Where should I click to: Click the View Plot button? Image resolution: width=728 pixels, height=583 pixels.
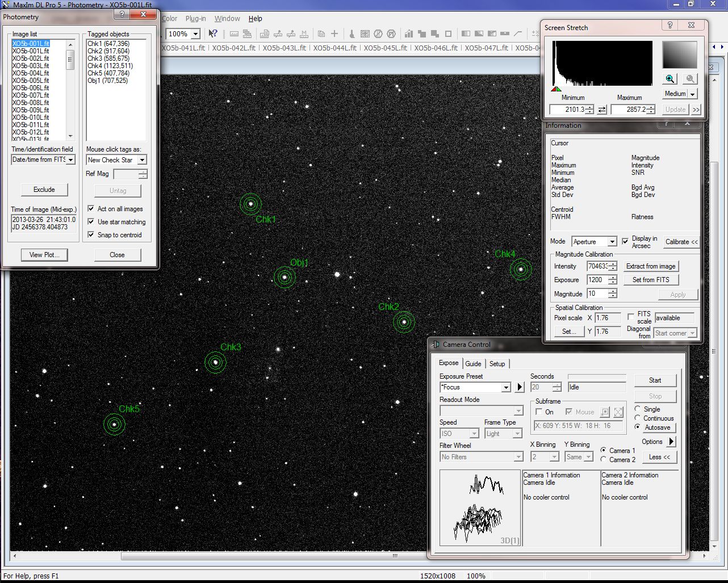[x=44, y=255]
